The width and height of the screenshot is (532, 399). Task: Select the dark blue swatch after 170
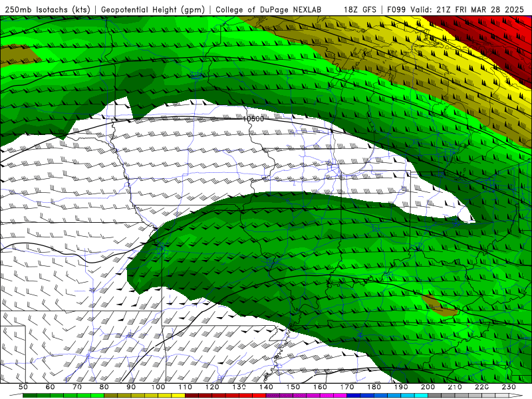click(x=354, y=395)
